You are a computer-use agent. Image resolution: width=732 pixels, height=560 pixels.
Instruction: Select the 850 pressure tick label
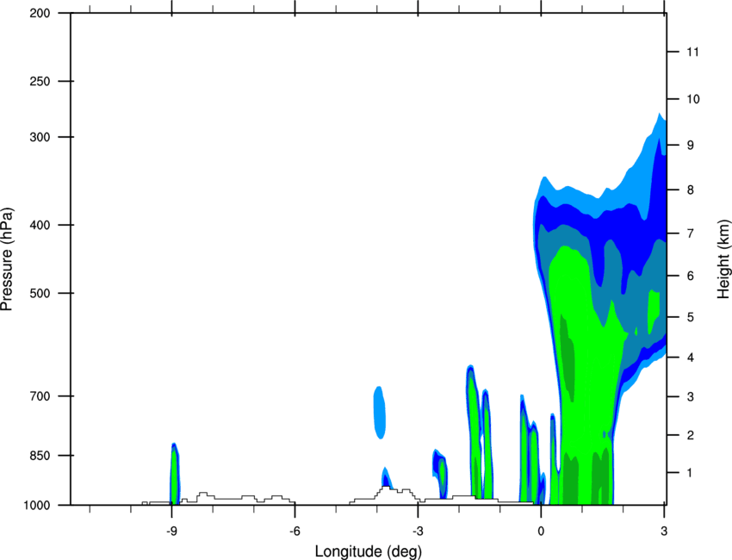point(40,456)
